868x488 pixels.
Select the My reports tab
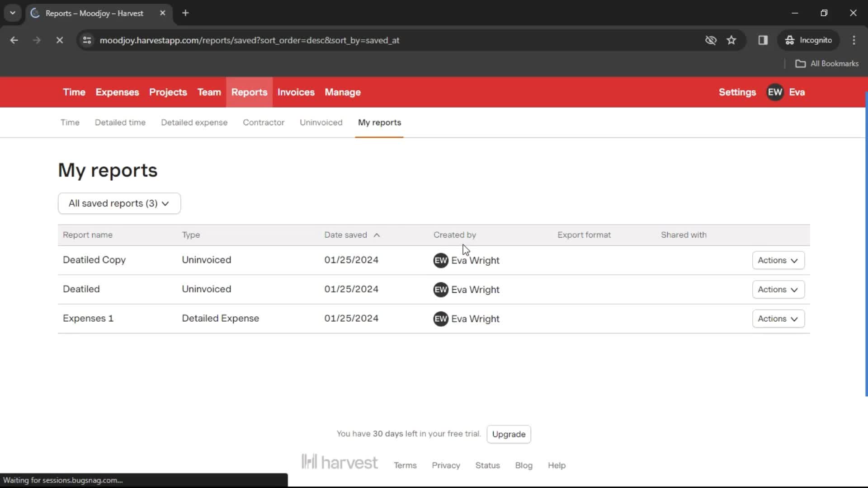click(379, 122)
